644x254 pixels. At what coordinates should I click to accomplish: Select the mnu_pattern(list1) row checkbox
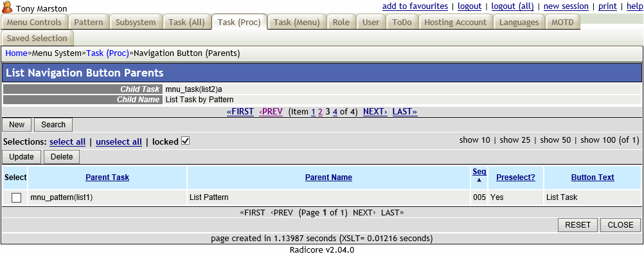(x=17, y=197)
